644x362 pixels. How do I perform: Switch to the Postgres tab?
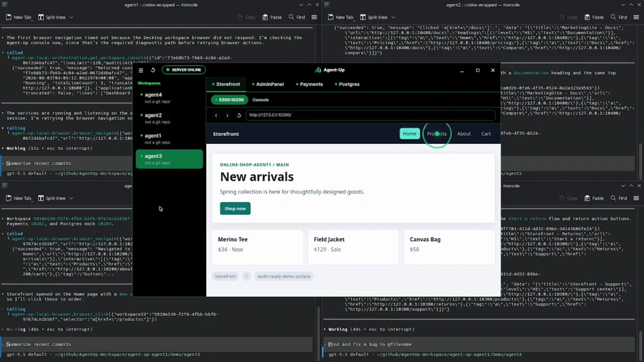(x=347, y=84)
